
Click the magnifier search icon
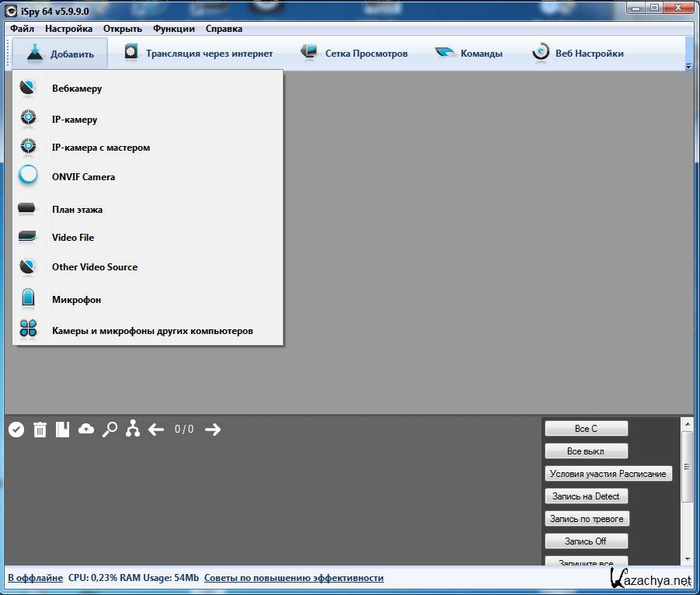(110, 429)
